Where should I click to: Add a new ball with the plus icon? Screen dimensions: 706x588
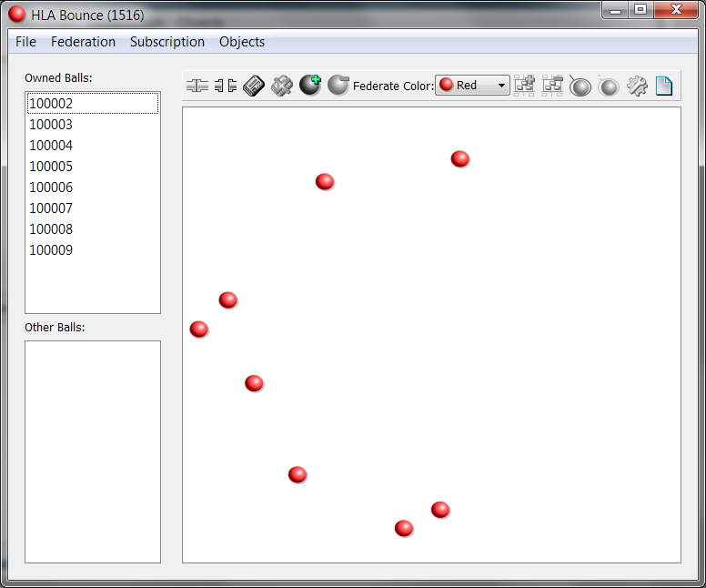point(310,86)
